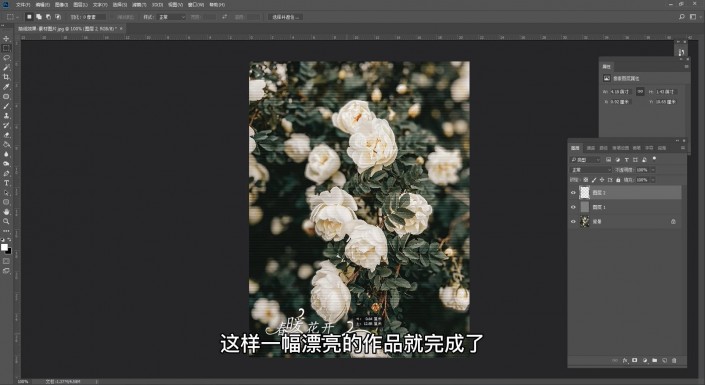The width and height of the screenshot is (705, 385).
Task: Select the Lasso tool
Action: 6,58
